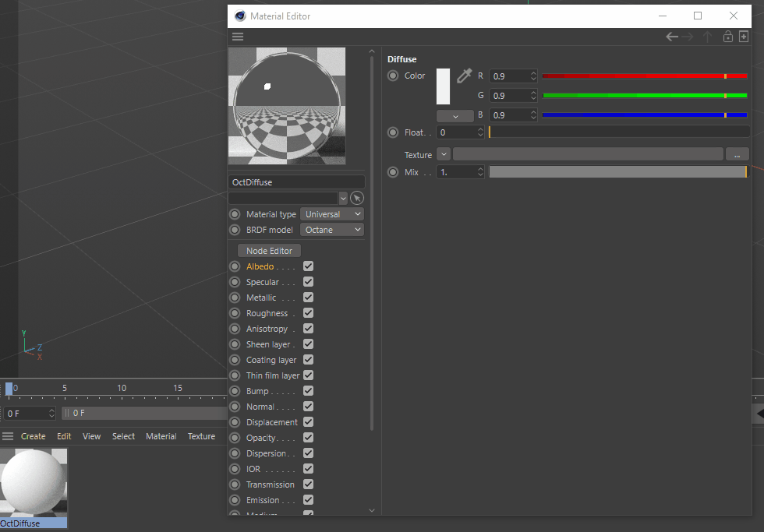Image resolution: width=764 pixels, height=532 pixels.
Task: Select the OctDiffuse material thumbnail
Action: coord(34,483)
